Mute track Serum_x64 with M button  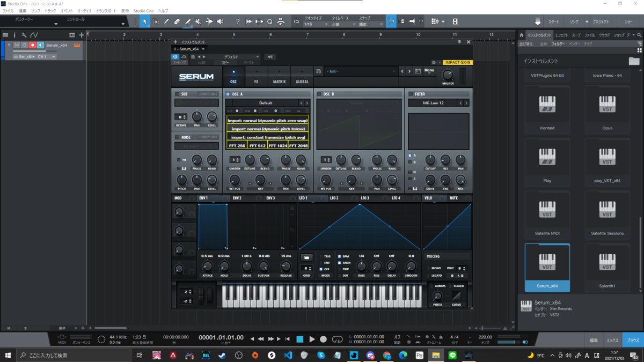click(17, 46)
